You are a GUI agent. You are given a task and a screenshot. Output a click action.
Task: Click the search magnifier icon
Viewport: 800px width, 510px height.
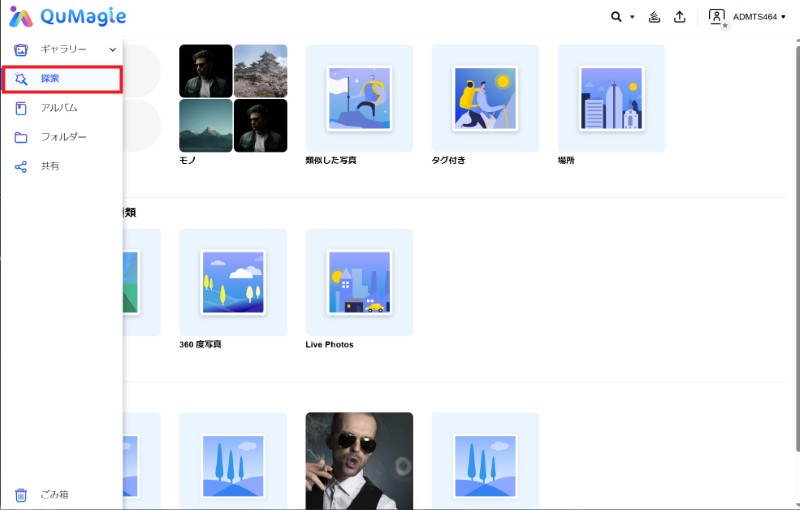tap(617, 17)
